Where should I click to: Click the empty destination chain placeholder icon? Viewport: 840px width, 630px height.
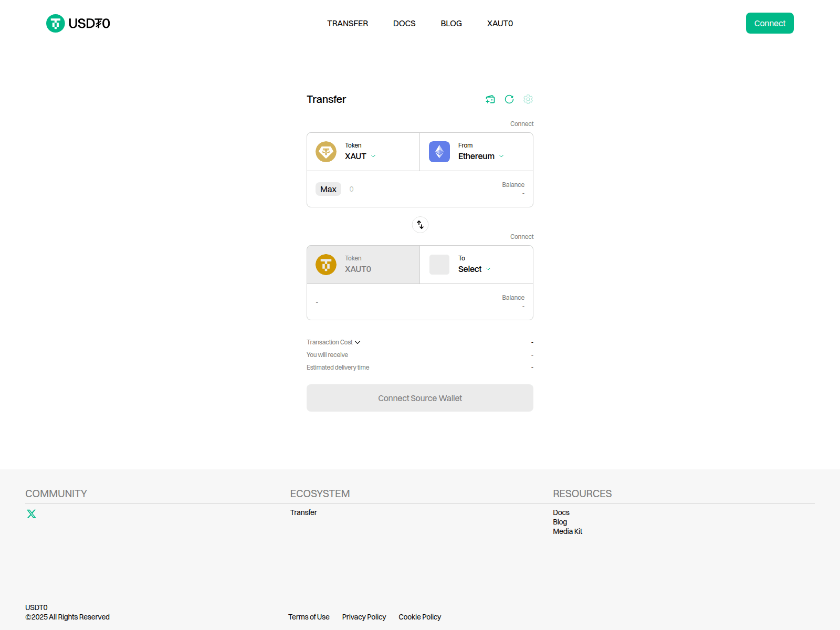pyautogui.click(x=439, y=265)
